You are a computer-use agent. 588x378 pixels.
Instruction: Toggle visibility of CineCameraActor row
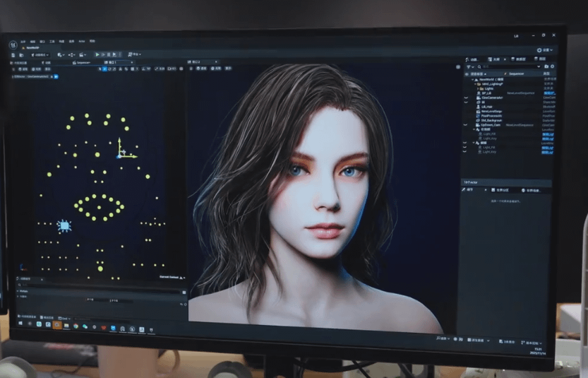click(466, 98)
